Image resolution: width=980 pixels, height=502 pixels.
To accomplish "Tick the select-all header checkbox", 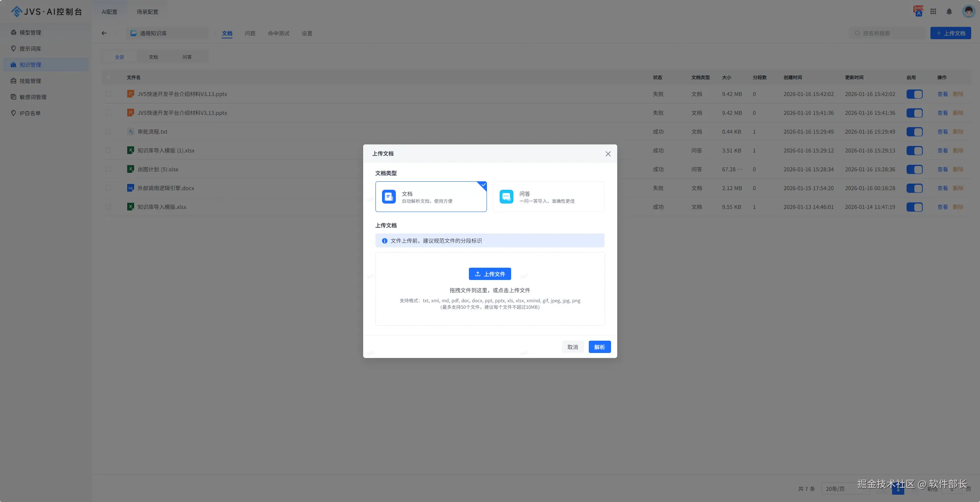I will pos(108,78).
